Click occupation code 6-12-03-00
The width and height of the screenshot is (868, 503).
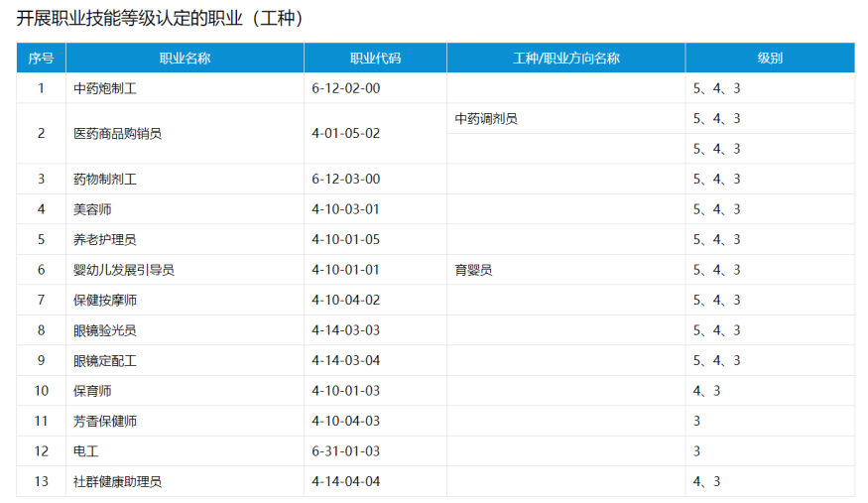coord(346,180)
